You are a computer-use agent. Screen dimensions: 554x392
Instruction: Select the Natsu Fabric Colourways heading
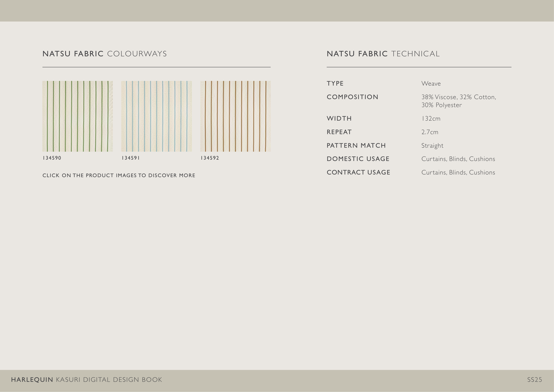coord(104,54)
